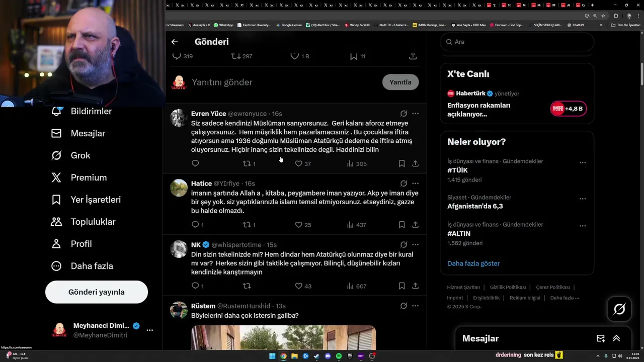This screenshot has width=644, height=362.
Task: Open Mesajlar in the sidebar
Action: [x=78, y=133]
